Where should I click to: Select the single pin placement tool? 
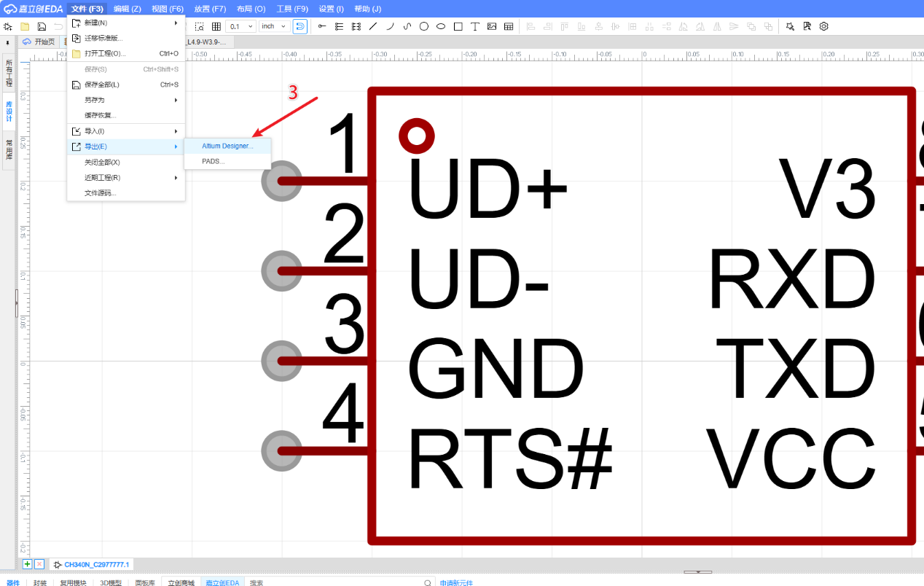[x=322, y=26]
